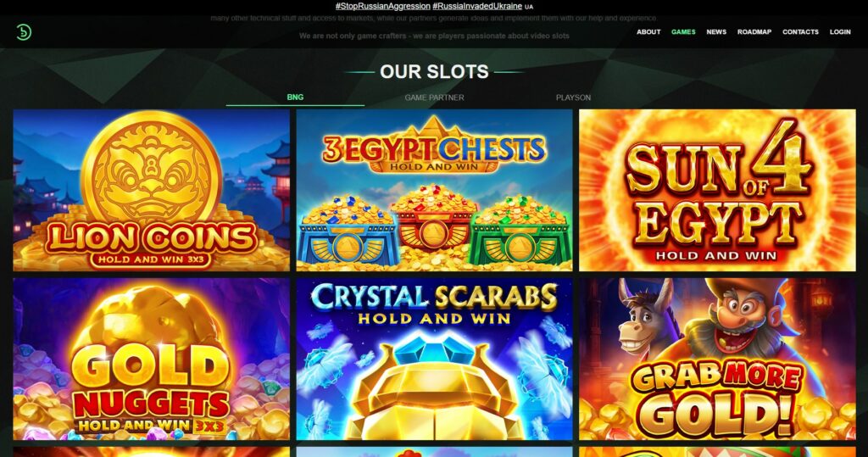The image size is (868, 457).
Task: Go to the GAMES section
Action: point(683,32)
